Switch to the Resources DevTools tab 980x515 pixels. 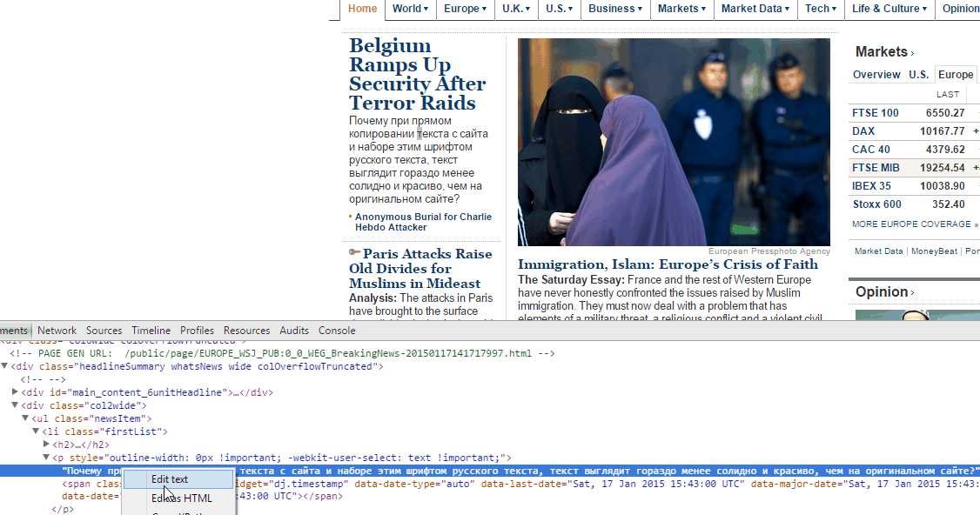point(247,331)
